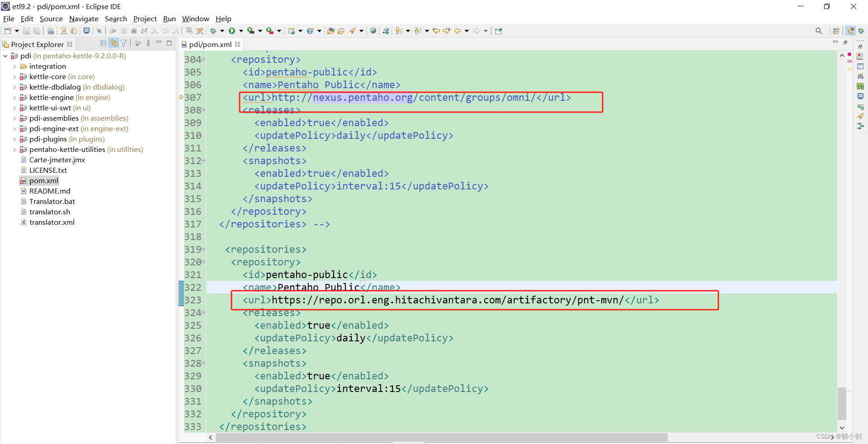Open the Source menu
This screenshot has height=444, width=868.
coord(51,19)
